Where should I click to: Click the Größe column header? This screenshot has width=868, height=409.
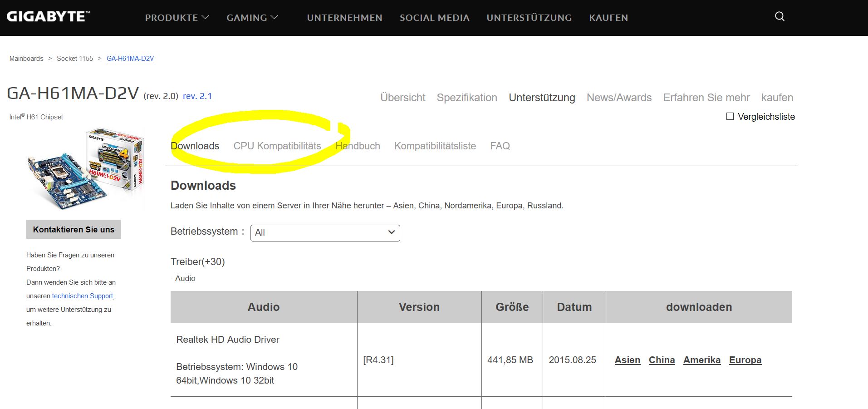(x=512, y=307)
